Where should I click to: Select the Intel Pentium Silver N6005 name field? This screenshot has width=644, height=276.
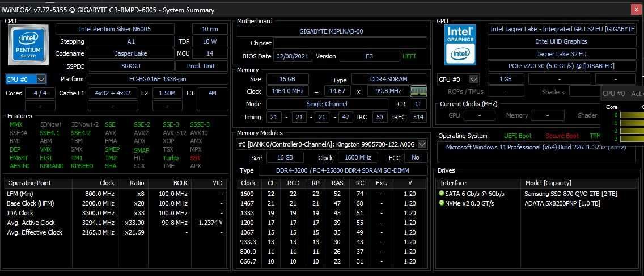pos(115,29)
